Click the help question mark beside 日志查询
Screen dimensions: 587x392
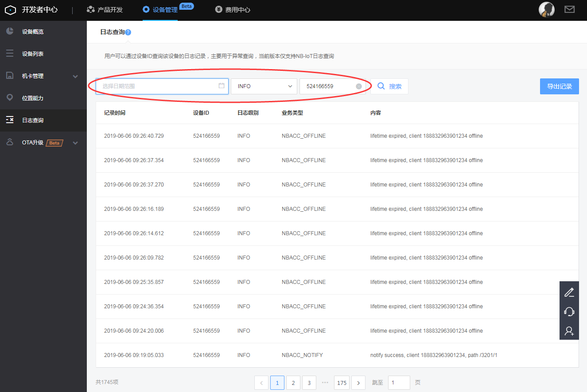tap(128, 32)
